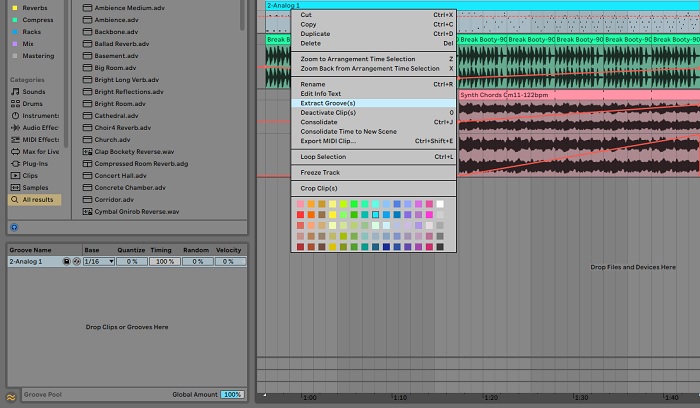Select Ballad Reverb.adv in browser
700x408 pixels.
(117, 44)
